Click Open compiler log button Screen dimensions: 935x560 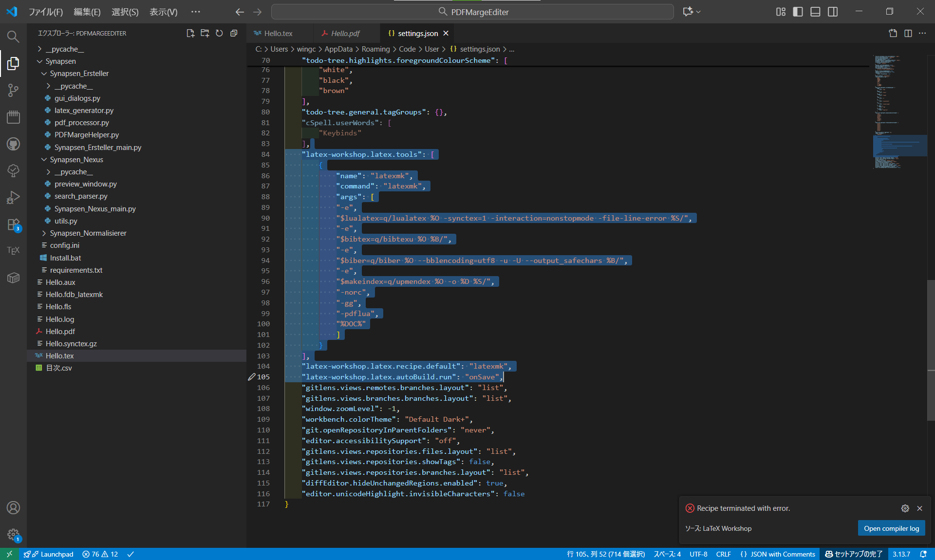click(891, 528)
